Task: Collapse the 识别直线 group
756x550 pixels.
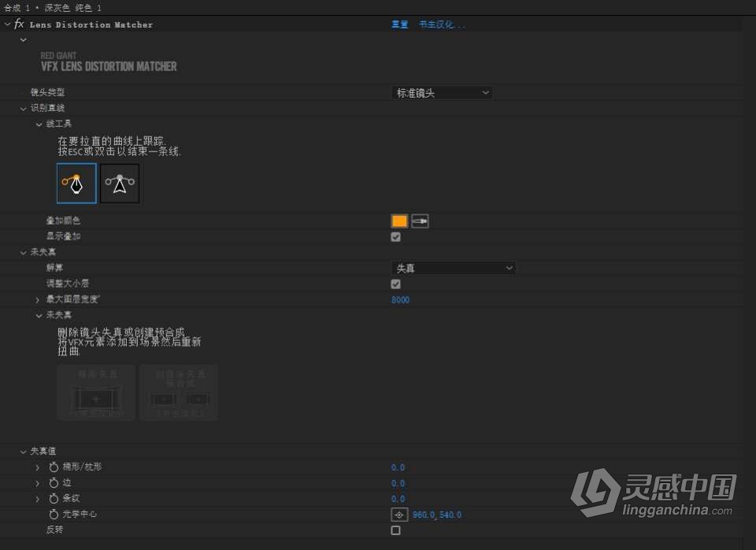Action: coord(23,109)
